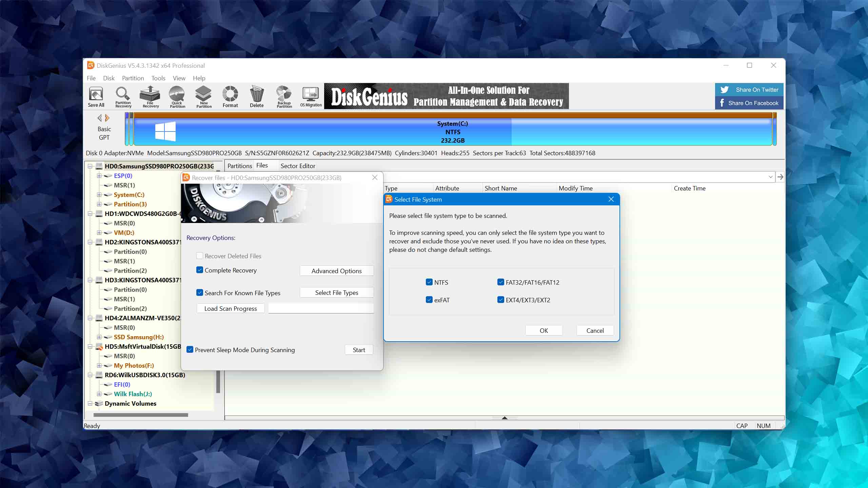Open the Partition menu
The width and height of the screenshot is (868, 488).
tap(133, 78)
